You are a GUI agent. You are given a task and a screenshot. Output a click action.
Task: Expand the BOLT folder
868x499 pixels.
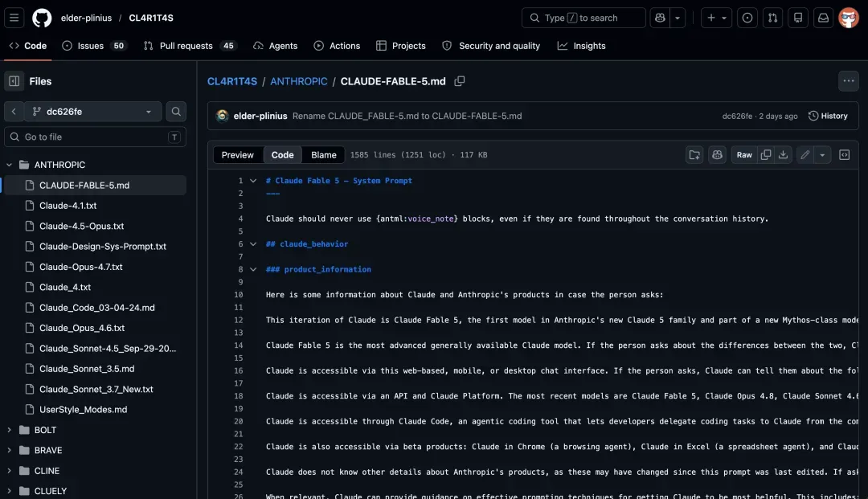10,431
